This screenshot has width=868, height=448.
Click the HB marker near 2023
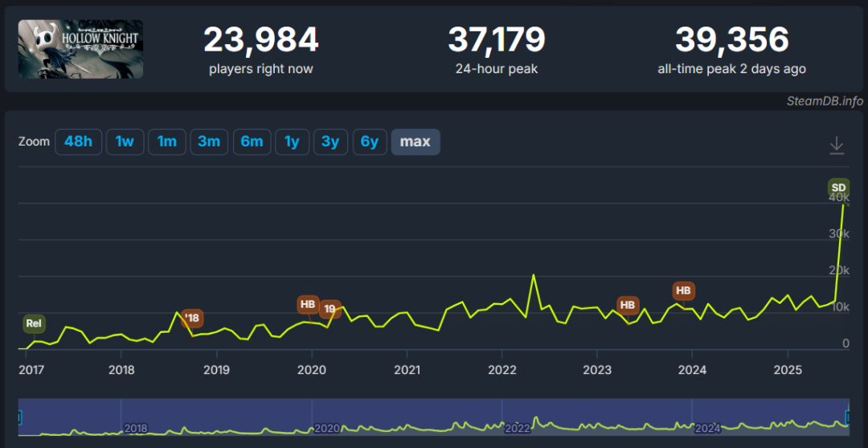627,305
